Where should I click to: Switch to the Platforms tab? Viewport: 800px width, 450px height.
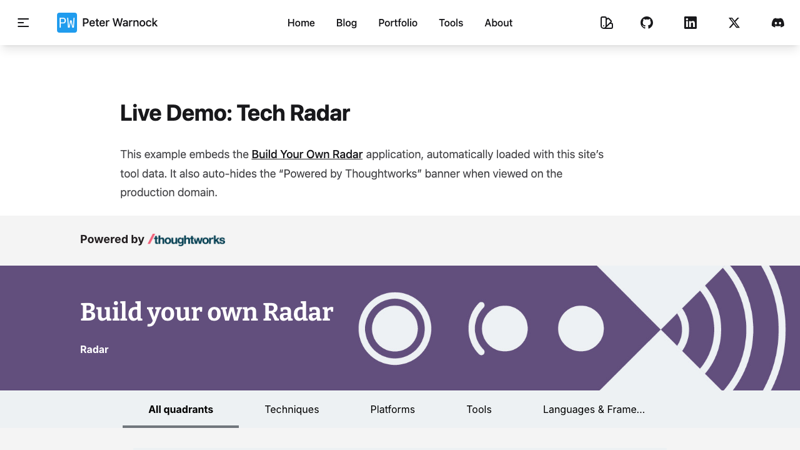click(392, 409)
